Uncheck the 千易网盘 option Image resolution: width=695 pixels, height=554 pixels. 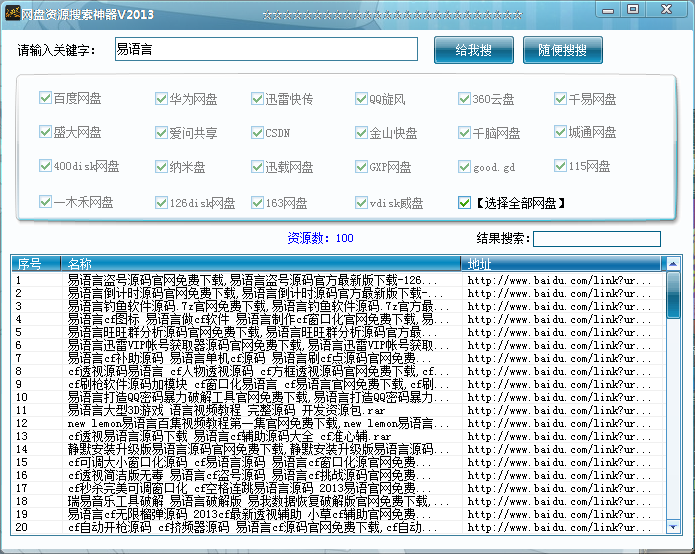pos(560,98)
